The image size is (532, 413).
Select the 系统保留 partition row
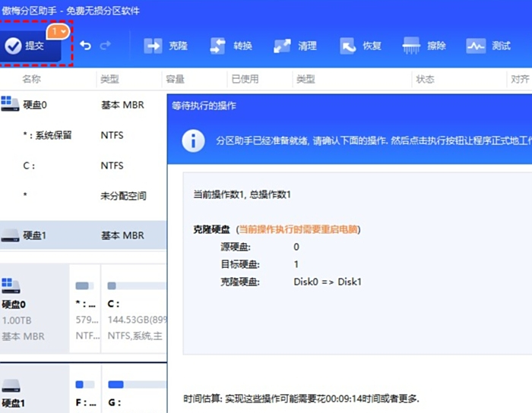[x=83, y=135]
